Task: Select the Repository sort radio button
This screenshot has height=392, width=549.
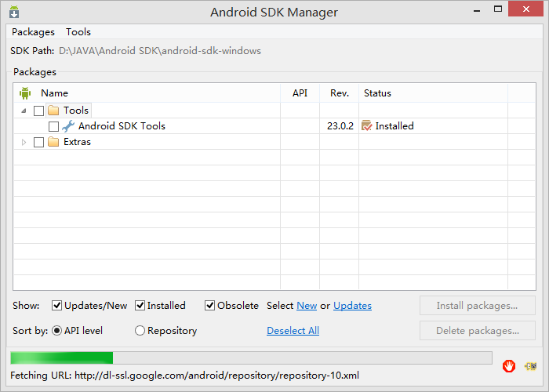Action: [x=140, y=330]
